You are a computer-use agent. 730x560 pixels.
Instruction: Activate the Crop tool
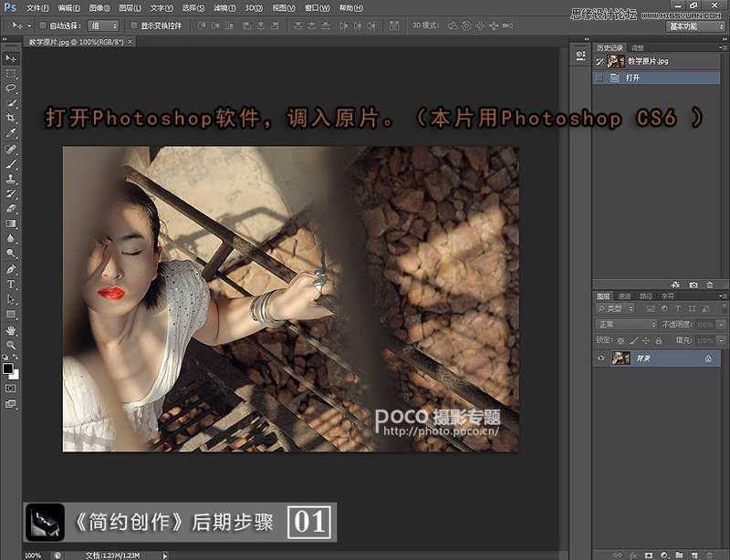(x=11, y=115)
